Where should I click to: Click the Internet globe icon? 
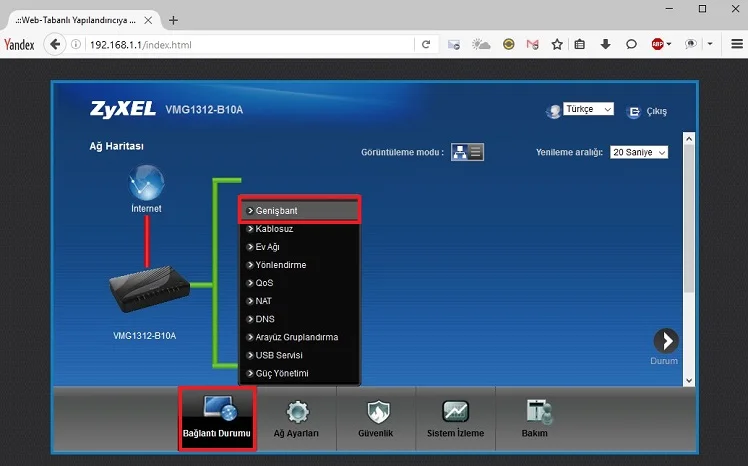146,184
